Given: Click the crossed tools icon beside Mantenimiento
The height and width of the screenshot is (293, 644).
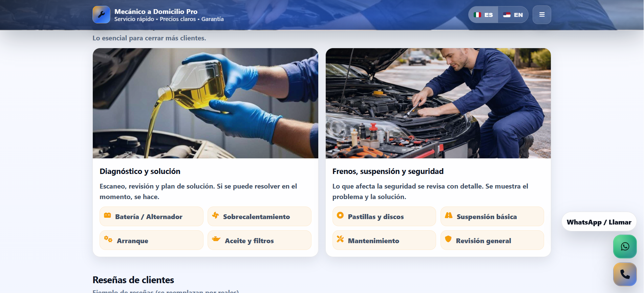Looking at the screenshot, I should (340, 239).
